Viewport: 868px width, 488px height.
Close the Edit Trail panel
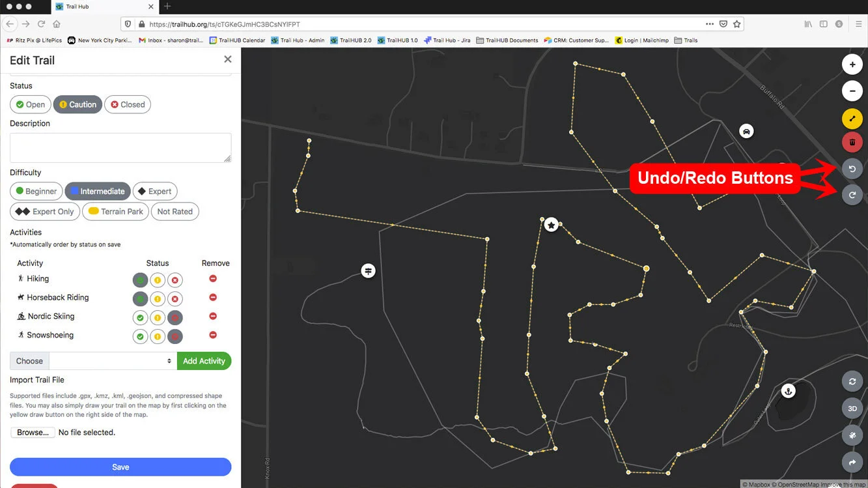tap(227, 59)
